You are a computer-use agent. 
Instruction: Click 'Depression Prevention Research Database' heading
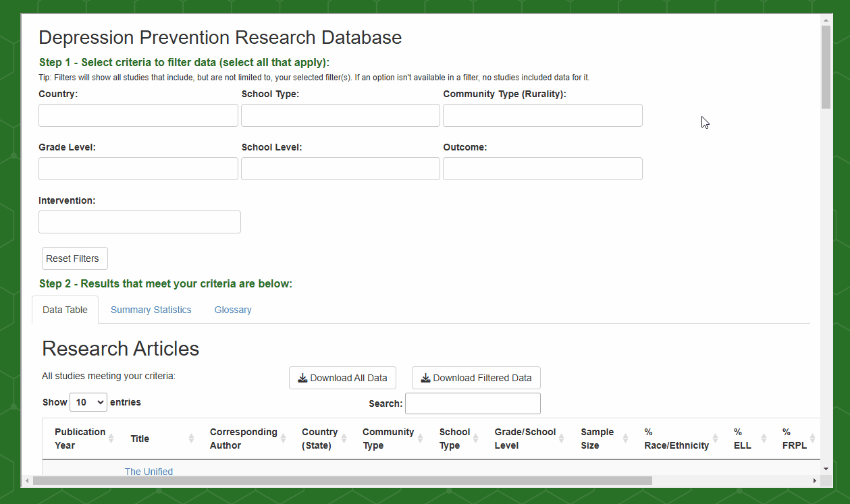(x=220, y=37)
